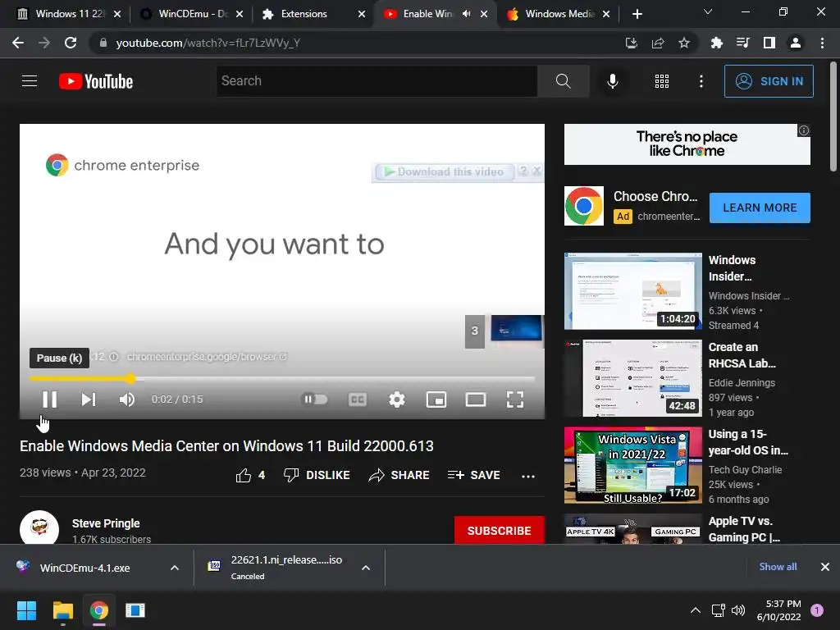Go back in browser history
840x630 pixels.
tap(18, 43)
